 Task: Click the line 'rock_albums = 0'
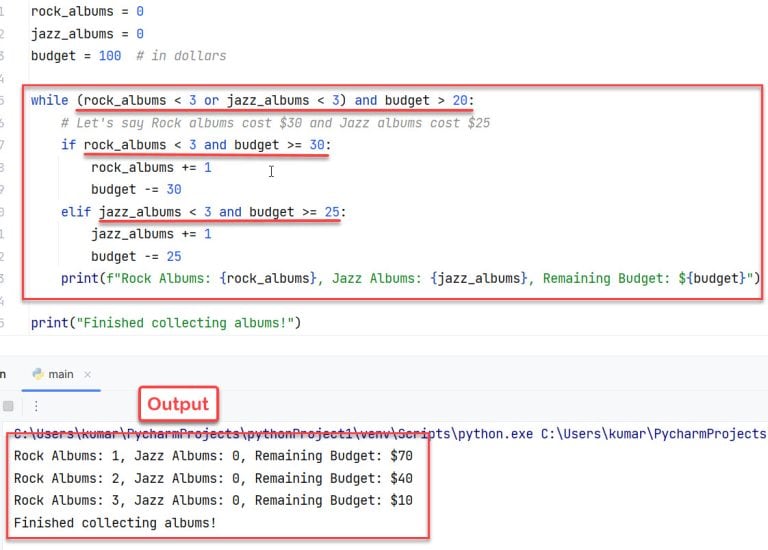[x=87, y=11]
